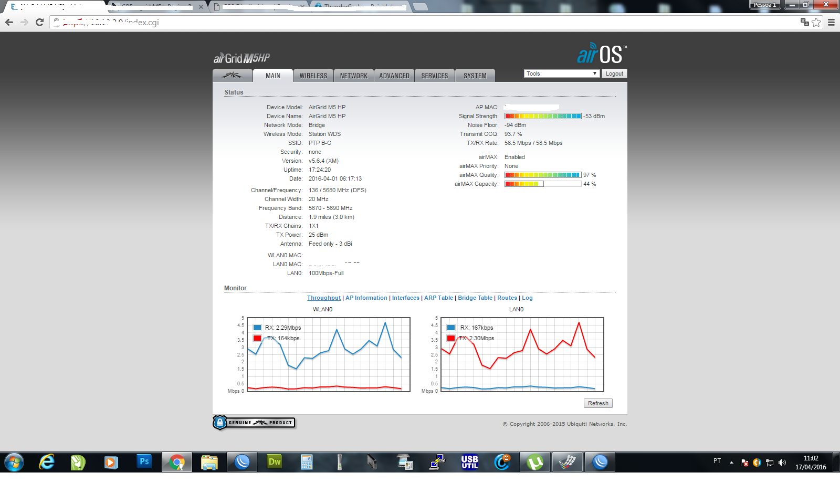Bookmark this page with the star icon
Screen dimensions: 840x504
coord(816,22)
